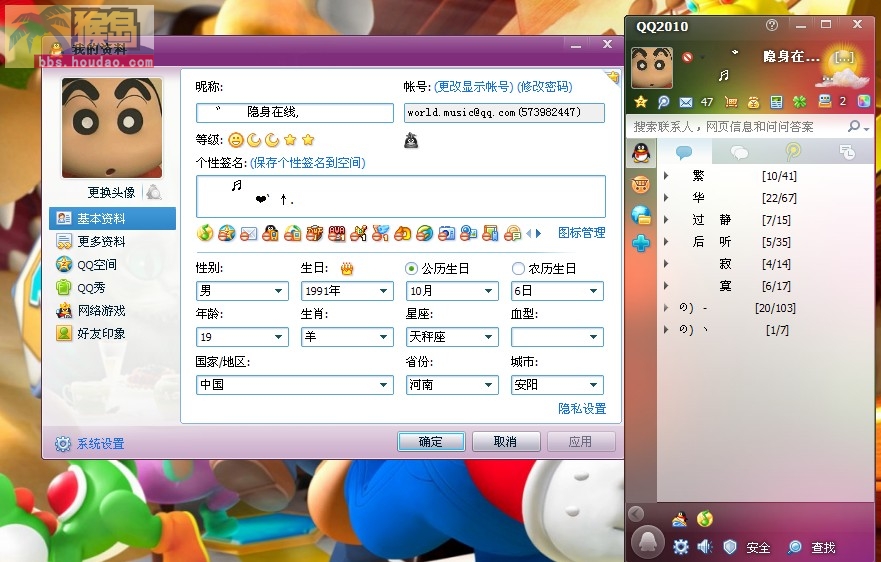
Task: Click the crown icon next to birthday label
Action: click(x=347, y=269)
